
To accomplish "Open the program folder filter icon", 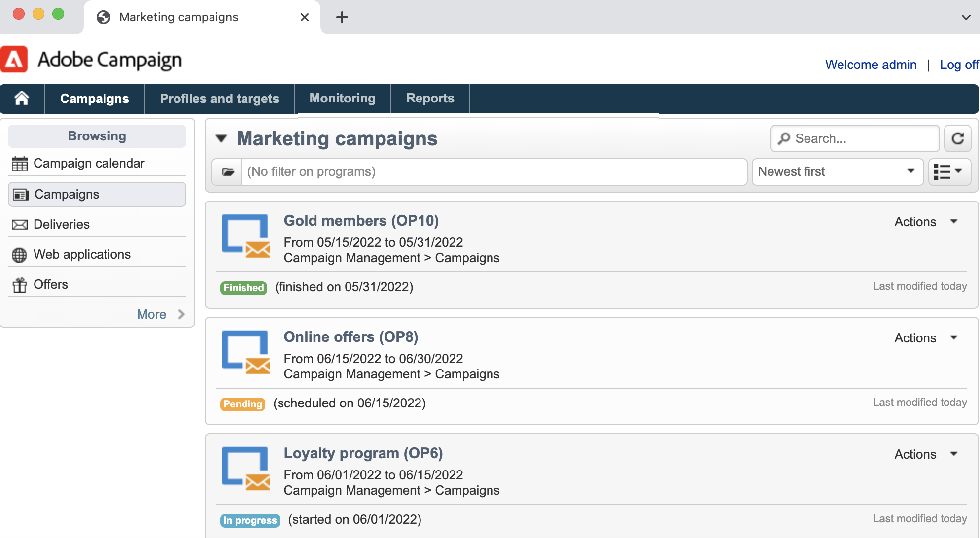I will click(227, 172).
